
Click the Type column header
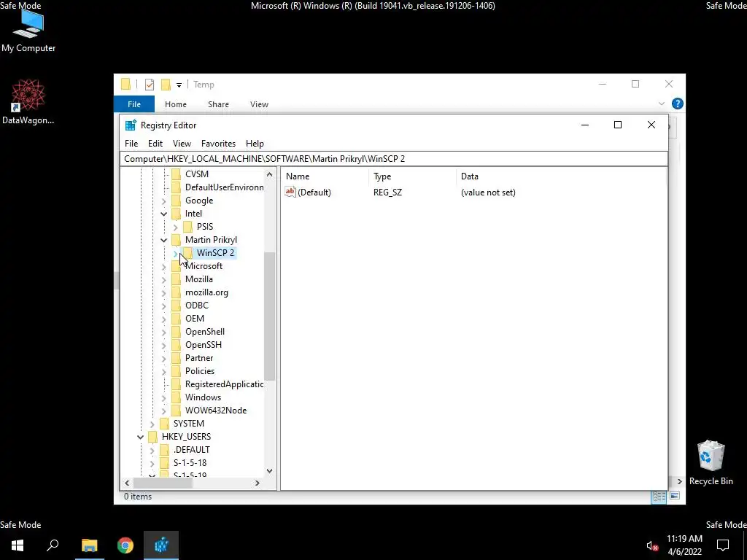(413, 176)
